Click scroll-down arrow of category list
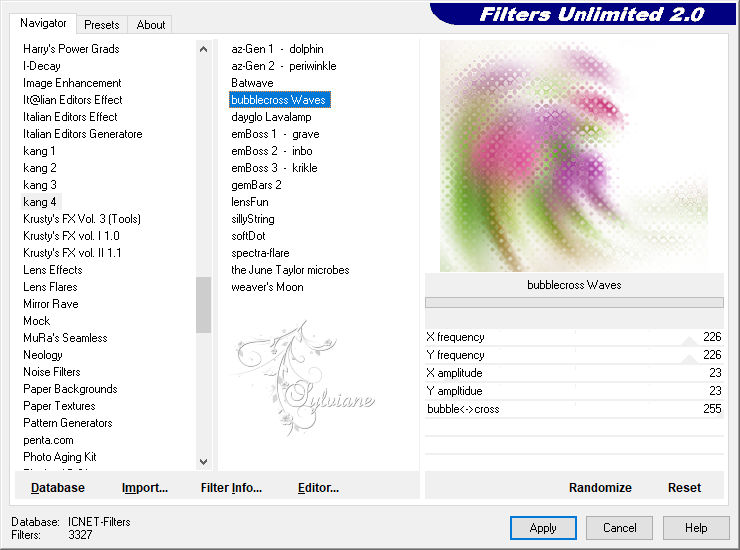The width and height of the screenshot is (740, 550). (x=203, y=461)
